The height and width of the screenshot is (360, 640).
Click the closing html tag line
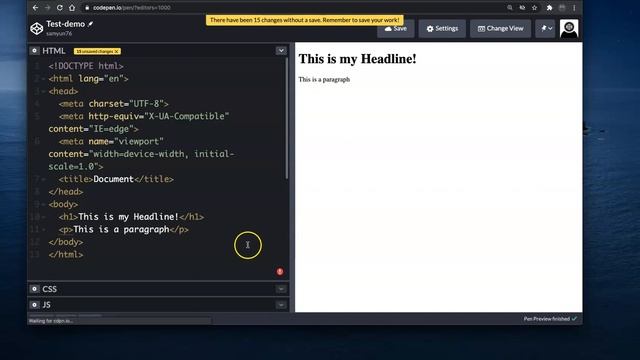(x=66, y=255)
